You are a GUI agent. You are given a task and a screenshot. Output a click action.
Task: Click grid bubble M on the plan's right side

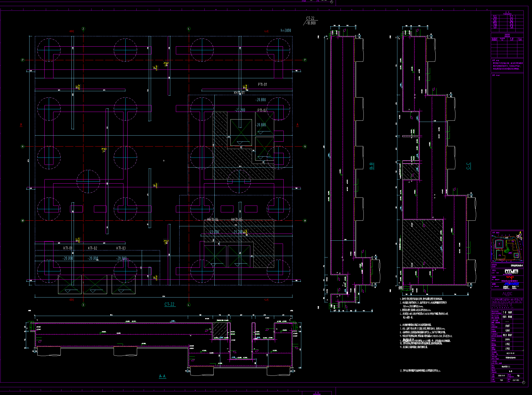point(305,221)
